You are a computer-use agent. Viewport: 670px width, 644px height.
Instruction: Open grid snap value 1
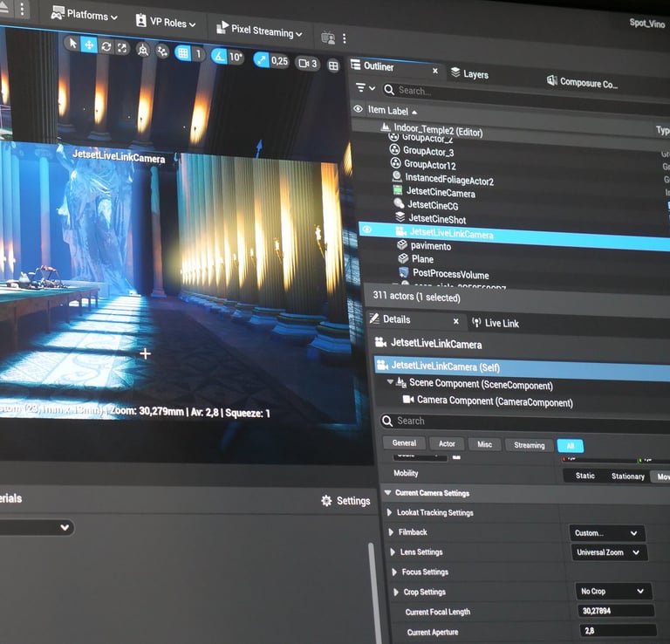tap(198, 54)
